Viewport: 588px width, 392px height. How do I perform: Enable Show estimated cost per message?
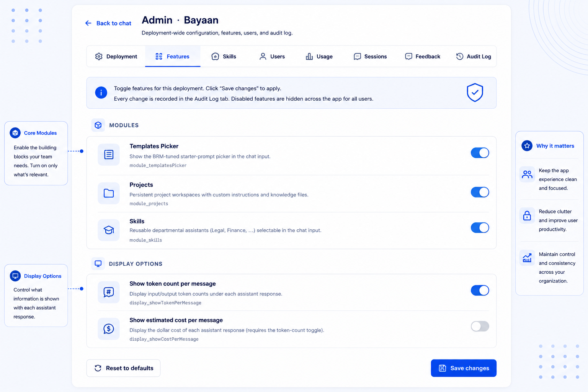(x=480, y=326)
